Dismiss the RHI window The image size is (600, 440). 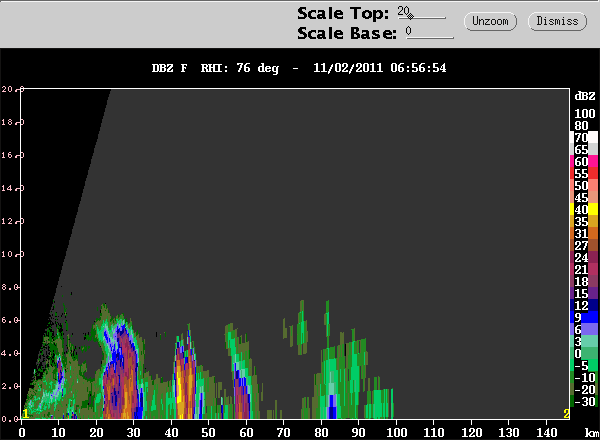557,21
